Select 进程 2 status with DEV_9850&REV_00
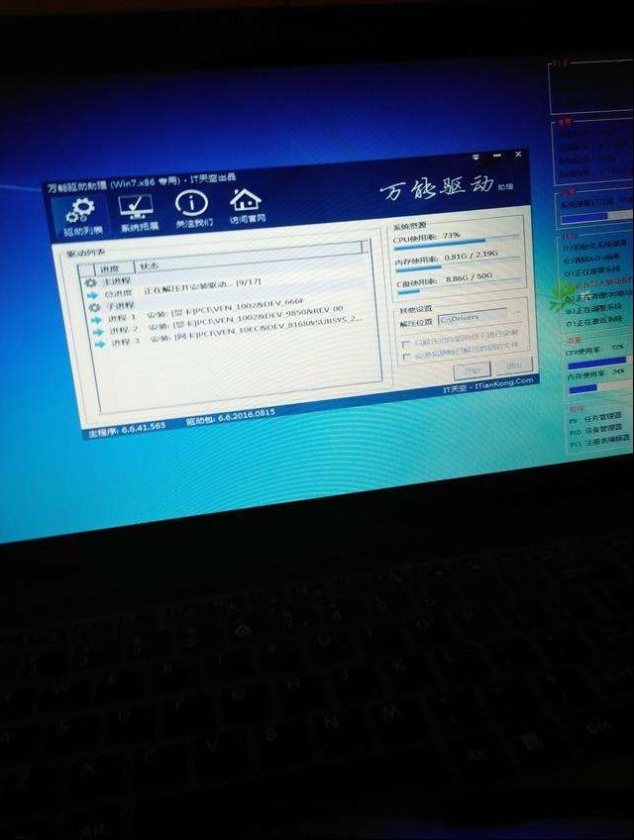 pyautogui.click(x=246, y=319)
